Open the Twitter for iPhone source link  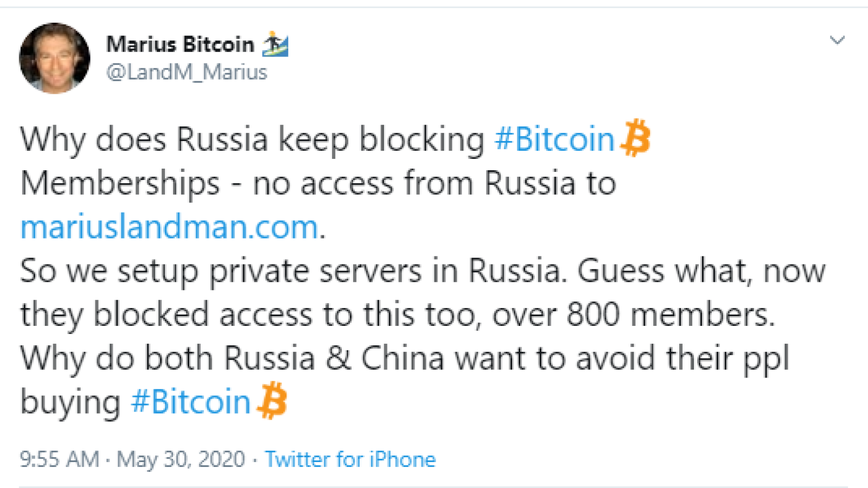click(350, 459)
